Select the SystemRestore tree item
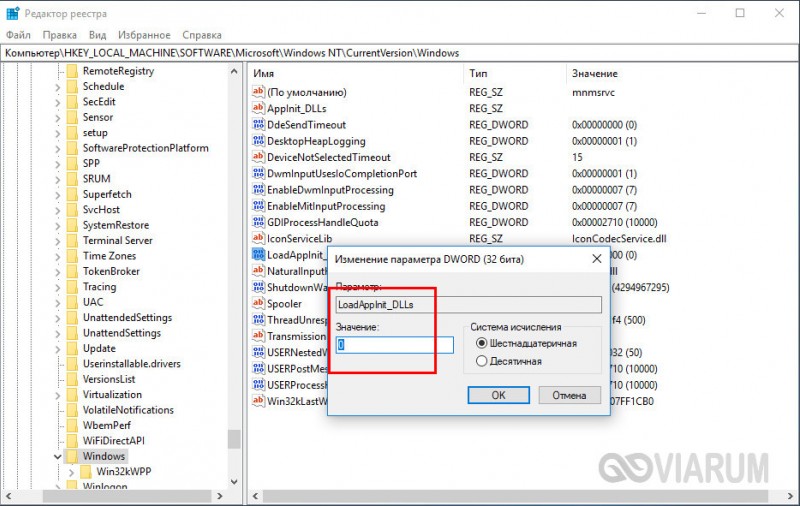Screen dimensions: 800x506 click(x=116, y=225)
